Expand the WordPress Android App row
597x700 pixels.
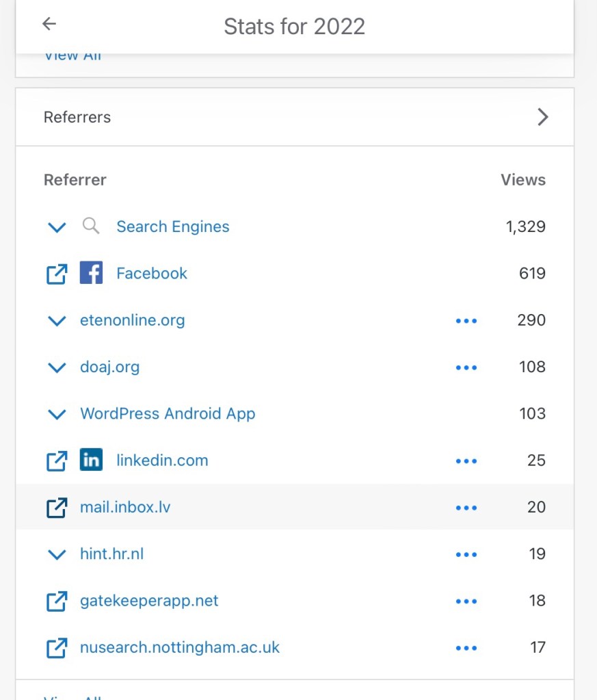pos(57,414)
